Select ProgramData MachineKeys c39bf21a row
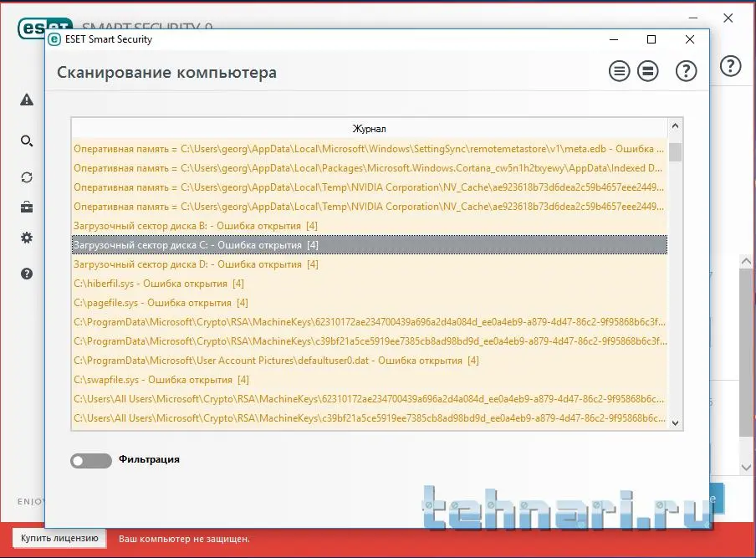This screenshot has height=558, width=756. pos(370,341)
